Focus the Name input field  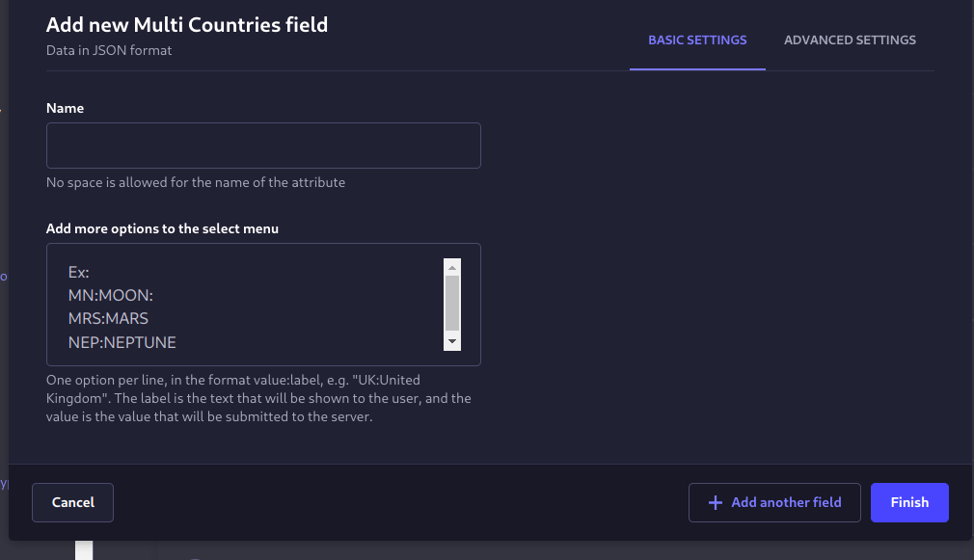(x=263, y=146)
